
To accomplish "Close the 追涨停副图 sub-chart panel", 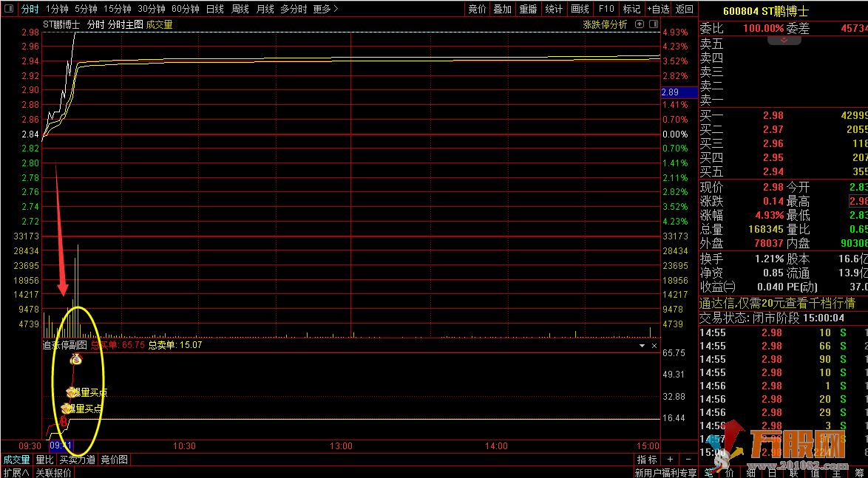I will (654, 346).
